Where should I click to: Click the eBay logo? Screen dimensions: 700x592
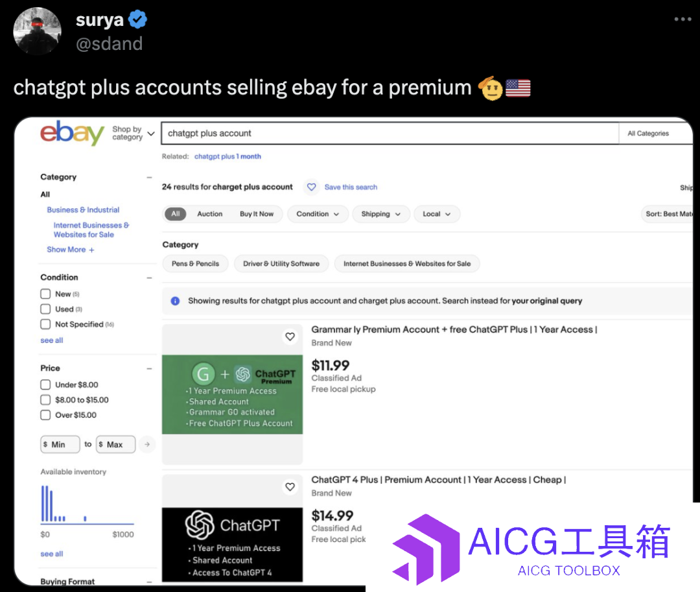pos(73,132)
